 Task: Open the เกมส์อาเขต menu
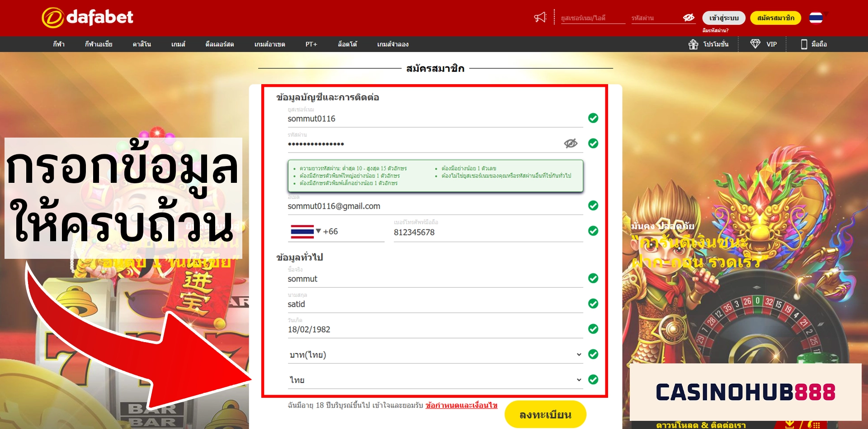tap(270, 44)
